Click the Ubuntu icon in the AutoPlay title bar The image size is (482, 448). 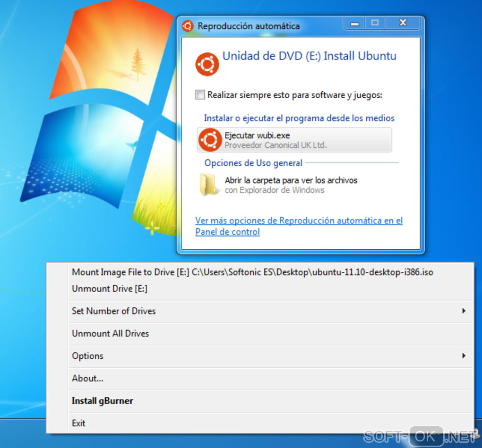coord(188,26)
